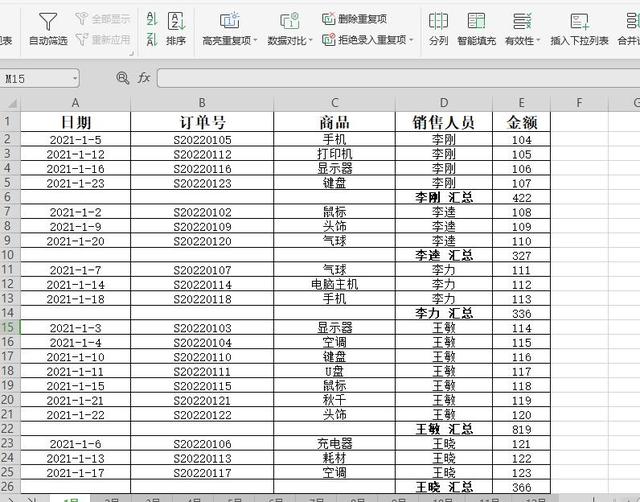Select row 6 header
The width and height of the screenshot is (640, 502).
[x=10, y=197]
